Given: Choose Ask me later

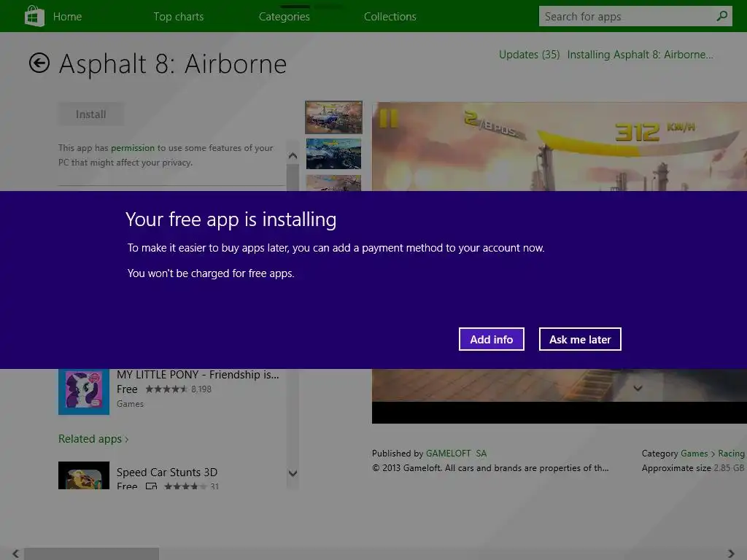Looking at the screenshot, I should (x=580, y=339).
